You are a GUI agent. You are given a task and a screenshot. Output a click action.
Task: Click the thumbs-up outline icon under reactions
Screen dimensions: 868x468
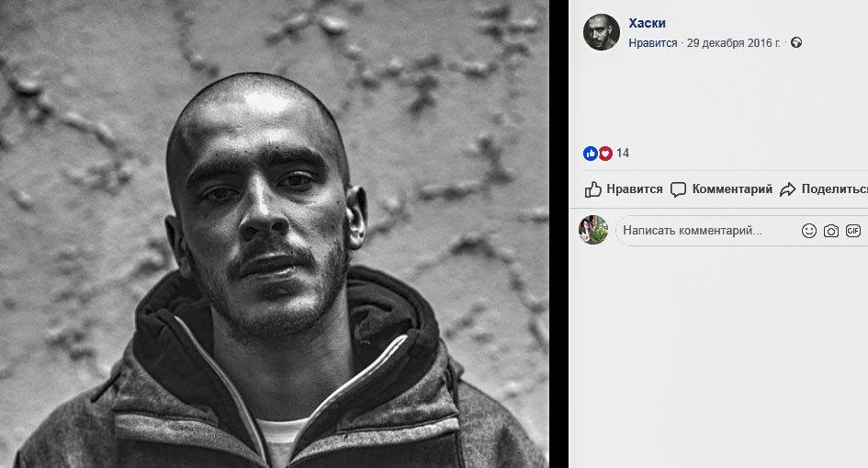click(592, 189)
